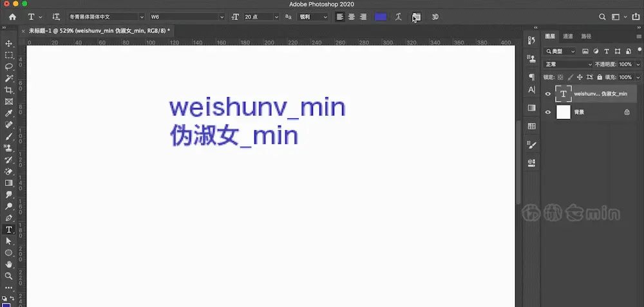This screenshot has height=307, width=644.
Task: Center the text alignment
Action: tap(352, 17)
